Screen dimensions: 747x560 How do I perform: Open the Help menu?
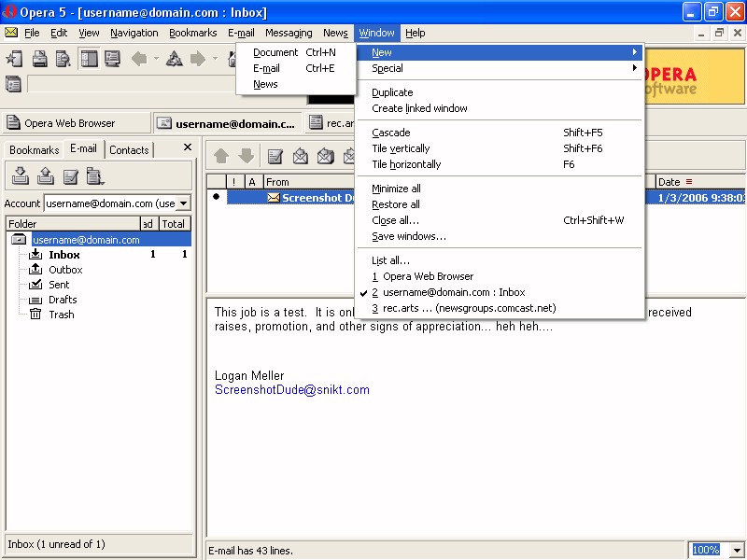click(416, 33)
